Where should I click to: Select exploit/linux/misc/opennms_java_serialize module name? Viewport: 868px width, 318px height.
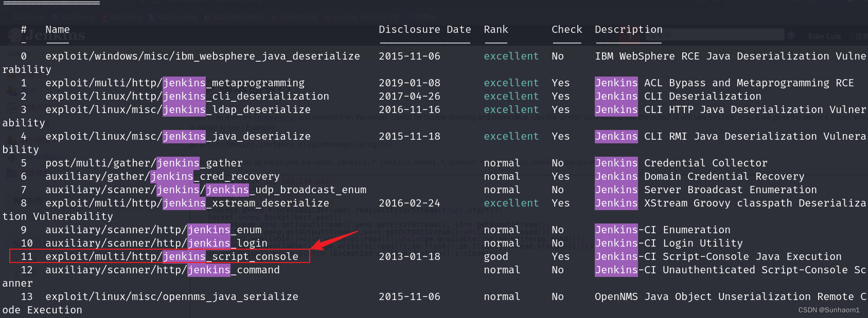[x=172, y=296]
